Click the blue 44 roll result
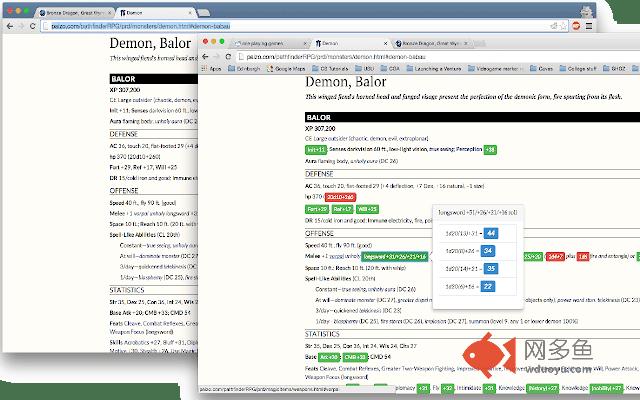 (491, 233)
